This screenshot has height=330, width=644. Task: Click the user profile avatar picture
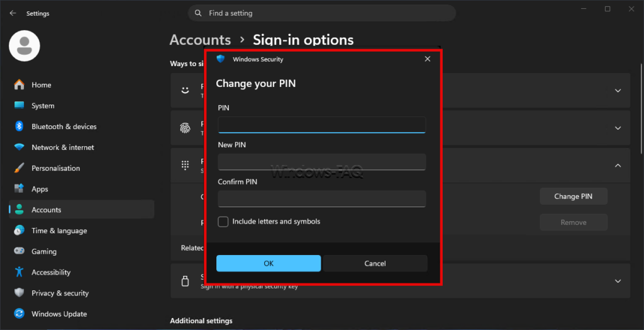click(x=25, y=46)
